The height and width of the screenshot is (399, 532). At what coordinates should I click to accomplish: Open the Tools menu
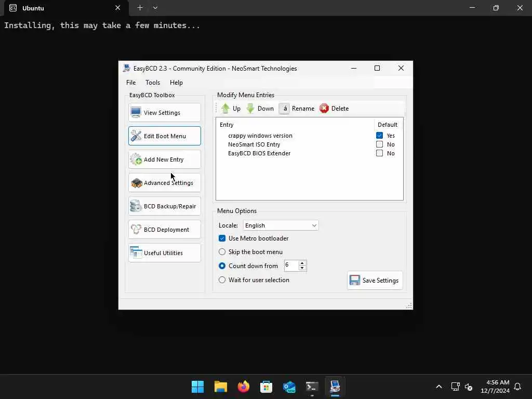tap(153, 83)
